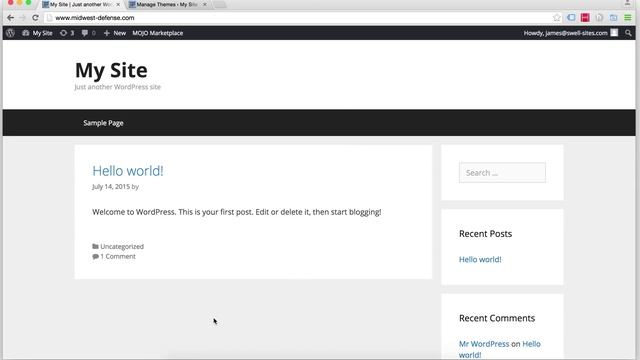Close the My Site browser tab
The image size is (640, 360).
118,4
